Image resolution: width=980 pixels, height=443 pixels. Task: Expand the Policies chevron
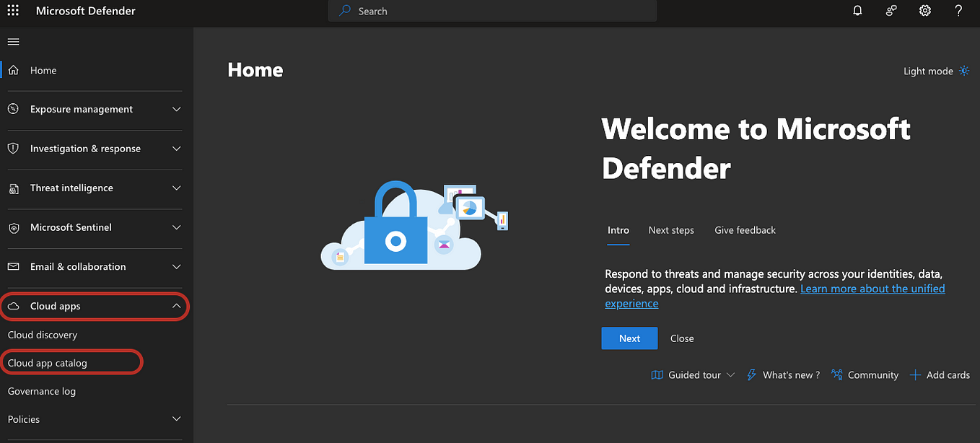coord(177,419)
